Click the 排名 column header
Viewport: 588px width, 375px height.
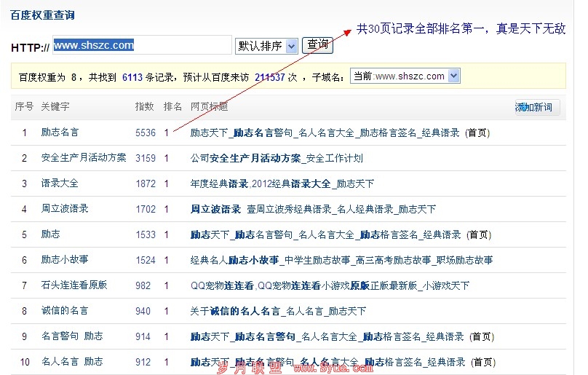tap(172, 106)
